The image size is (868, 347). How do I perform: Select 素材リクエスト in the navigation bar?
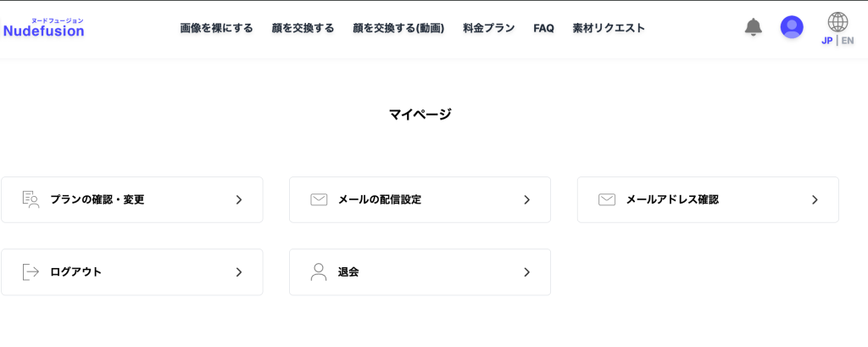(x=609, y=28)
